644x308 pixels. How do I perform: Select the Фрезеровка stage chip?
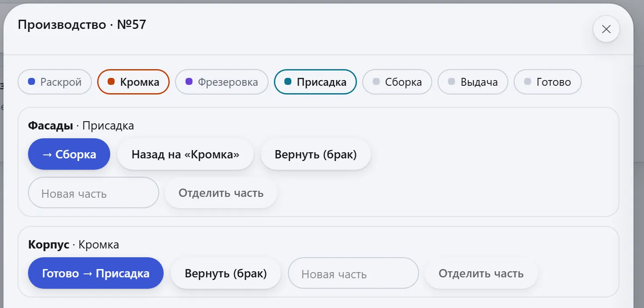coord(222,82)
